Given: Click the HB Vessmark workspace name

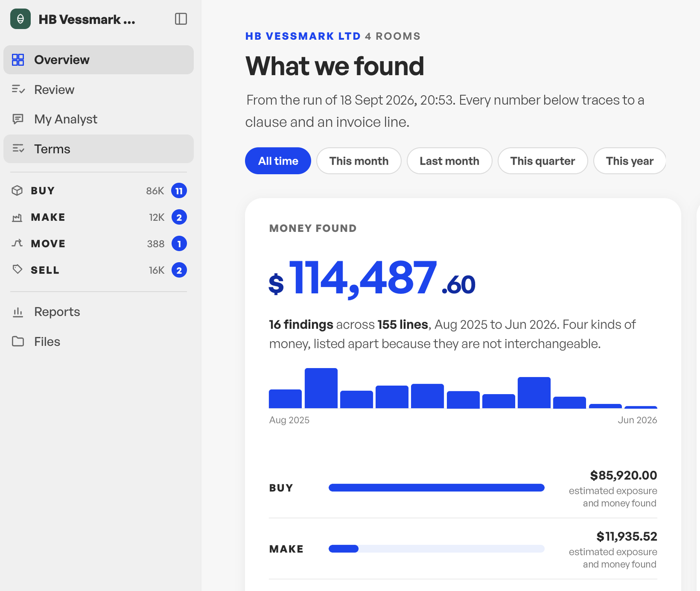Looking at the screenshot, I should [x=87, y=19].
